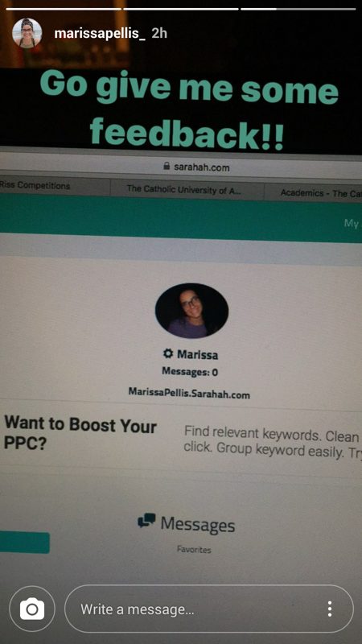This screenshot has width=362, height=644.
Task: Tap the marissapellis_ username
Action: 100,33
